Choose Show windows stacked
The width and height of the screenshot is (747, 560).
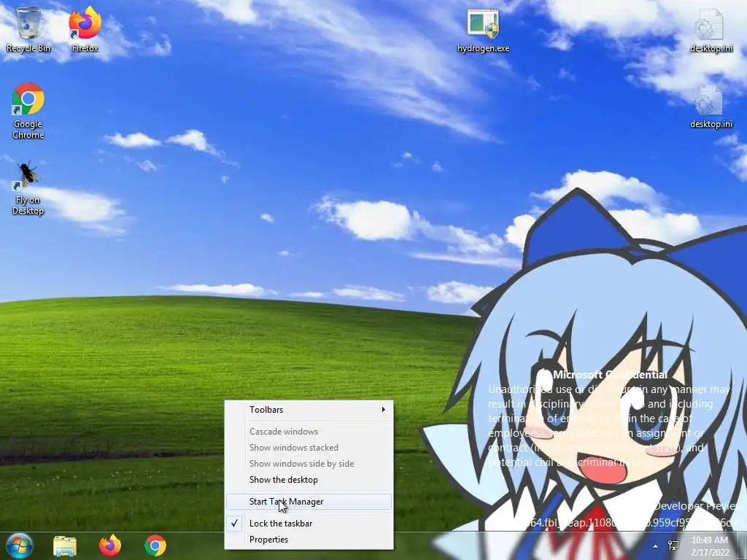309,448
